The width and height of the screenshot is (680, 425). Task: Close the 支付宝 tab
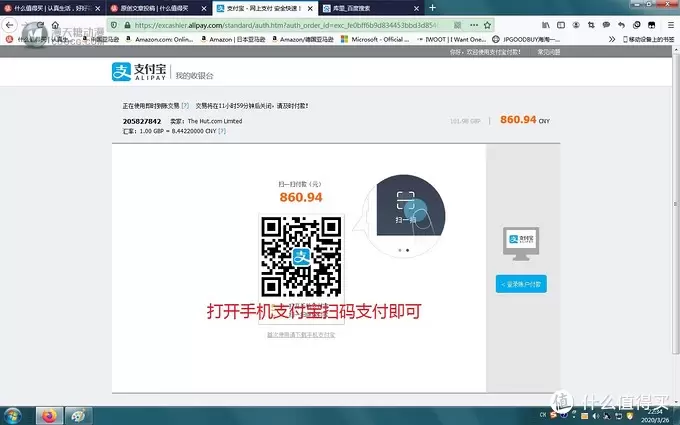click(310, 8)
